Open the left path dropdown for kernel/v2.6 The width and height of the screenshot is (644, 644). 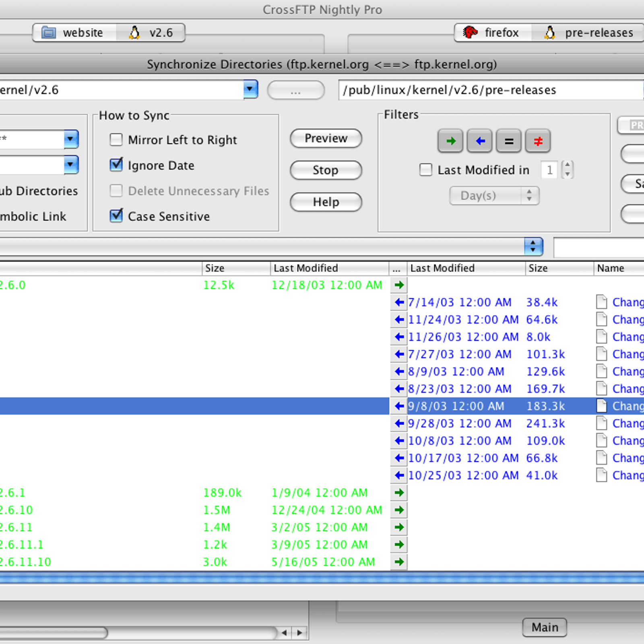250,89
